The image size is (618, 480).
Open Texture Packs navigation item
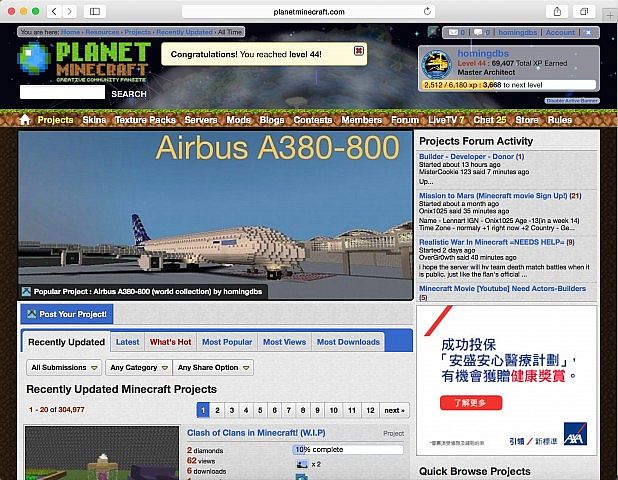tap(145, 120)
